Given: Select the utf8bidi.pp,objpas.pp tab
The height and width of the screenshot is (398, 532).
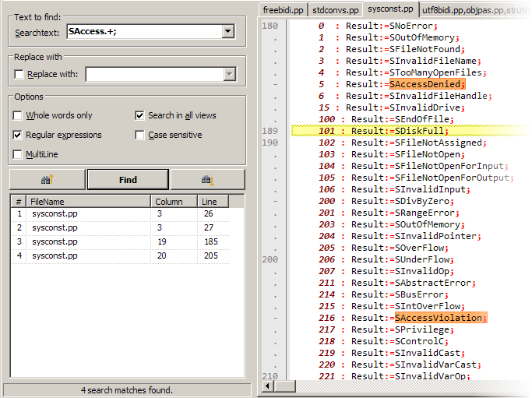Looking at the screenshot, I should (473, 10).
